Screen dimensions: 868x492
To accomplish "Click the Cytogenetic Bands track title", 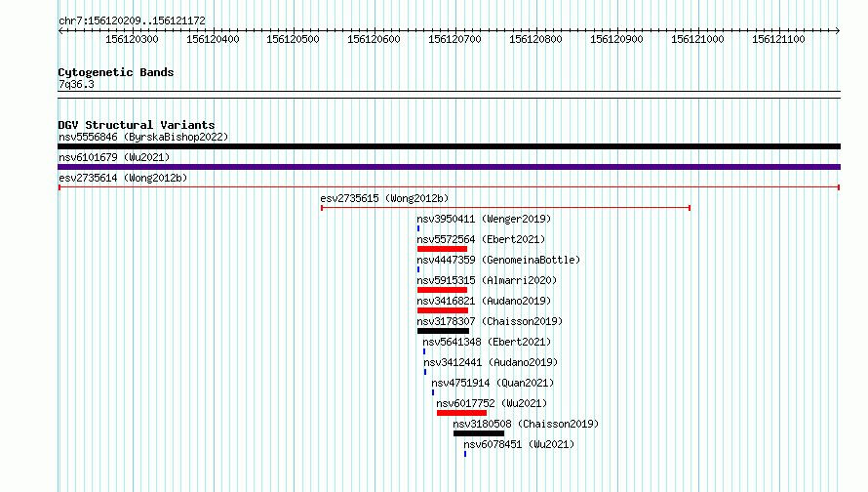I will 116,72.
